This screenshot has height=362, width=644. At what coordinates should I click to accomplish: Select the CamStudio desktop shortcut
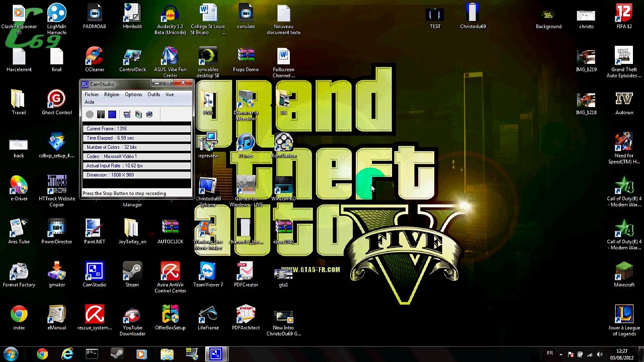coord(95,275)
